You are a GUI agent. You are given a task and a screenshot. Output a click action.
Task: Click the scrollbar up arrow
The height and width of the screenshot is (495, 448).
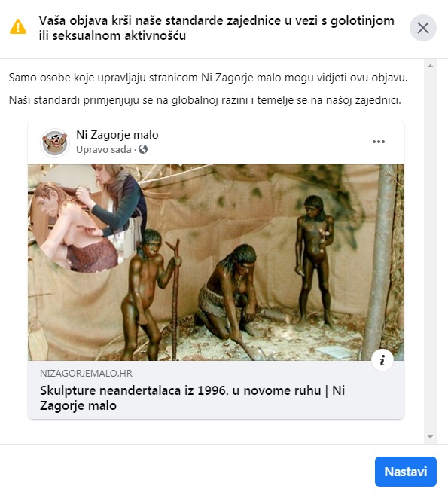(x=430, y=66)
